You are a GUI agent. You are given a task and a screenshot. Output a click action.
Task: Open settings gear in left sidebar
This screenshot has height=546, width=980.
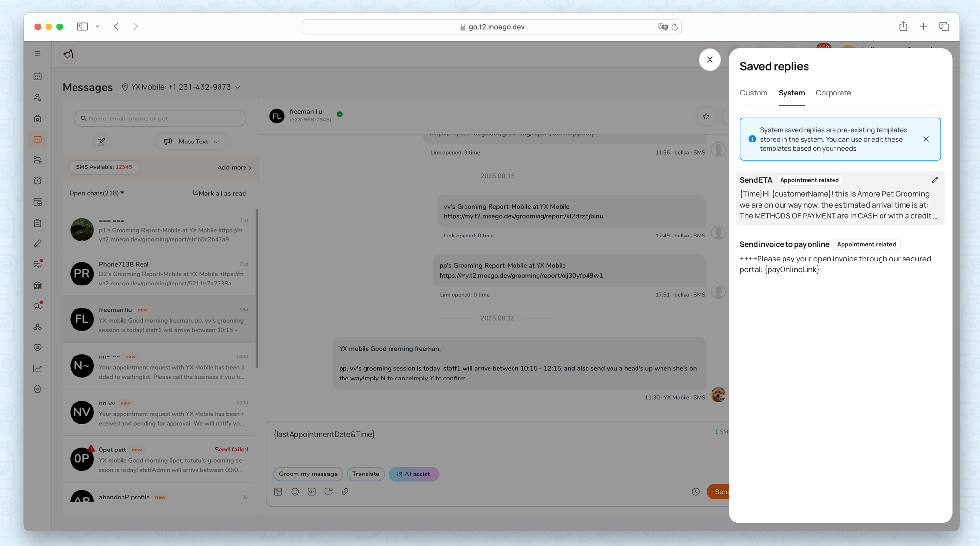[x=38, y=389]
